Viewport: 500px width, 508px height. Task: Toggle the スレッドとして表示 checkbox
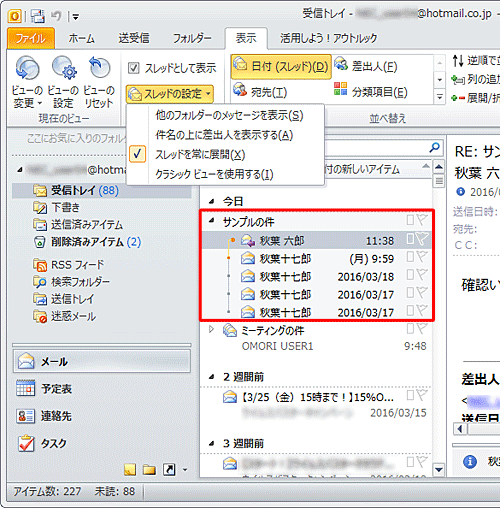pos(134,68)
